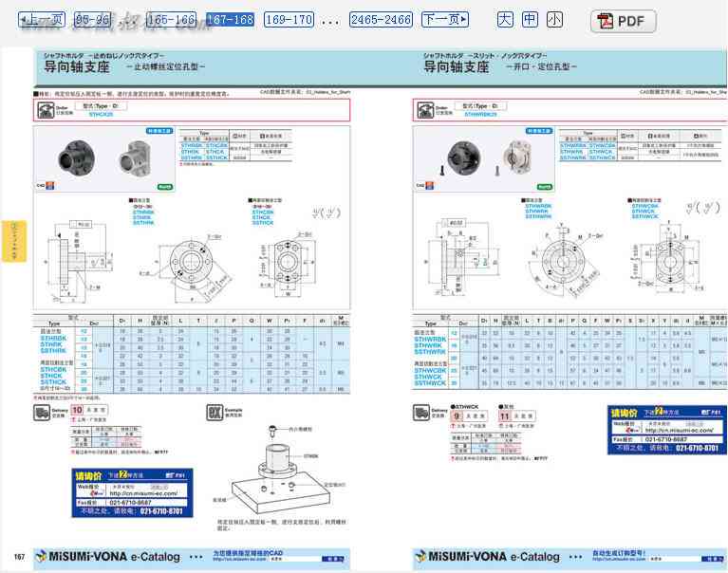This screenshot has height=573, width=728.
Task: Click right page 请询价 inquiry box
Action: [x=667, y=430]
